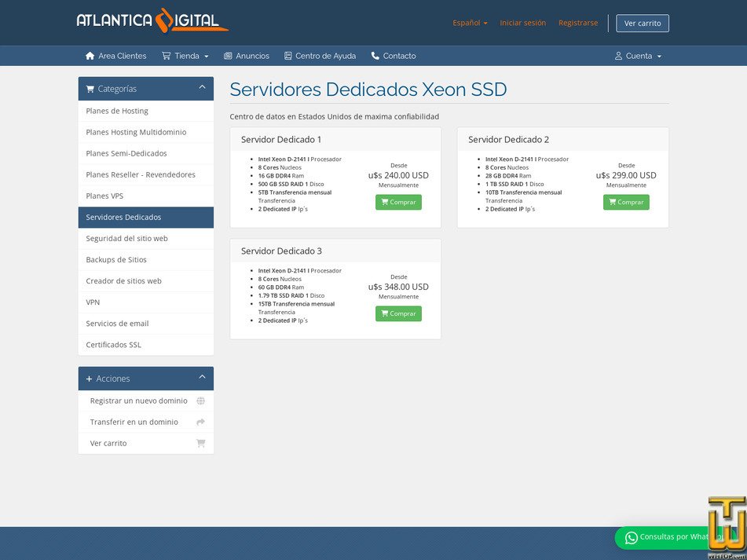Viewport: 747px width, 560px height.
Task: Click Servidor Dedicado 1 card title
Action: [281, 140]
